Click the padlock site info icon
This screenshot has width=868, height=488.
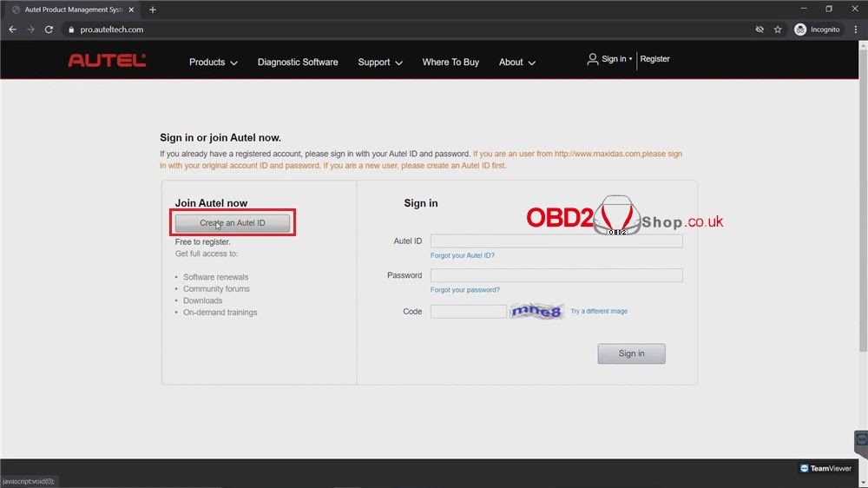[x=71, y=30]
